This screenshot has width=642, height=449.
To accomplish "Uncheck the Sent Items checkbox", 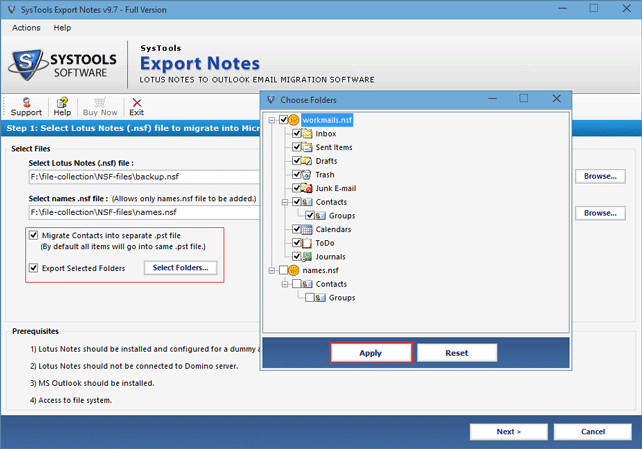I will (x=297, y=147).
